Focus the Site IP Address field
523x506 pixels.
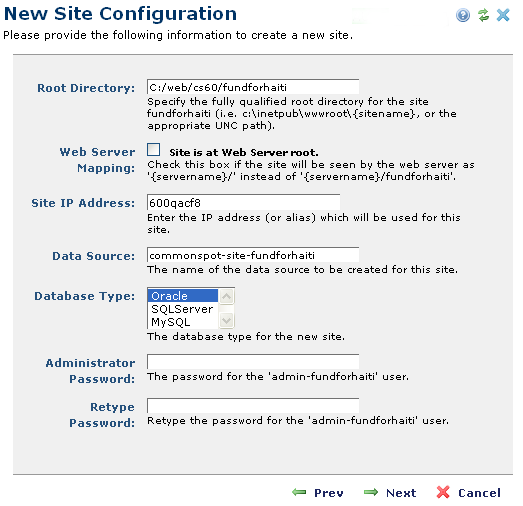(x=243, y=203)
